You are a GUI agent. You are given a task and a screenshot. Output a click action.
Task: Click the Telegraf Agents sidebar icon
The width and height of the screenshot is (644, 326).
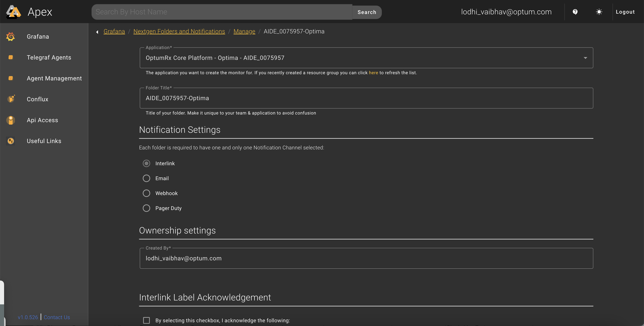10,57
